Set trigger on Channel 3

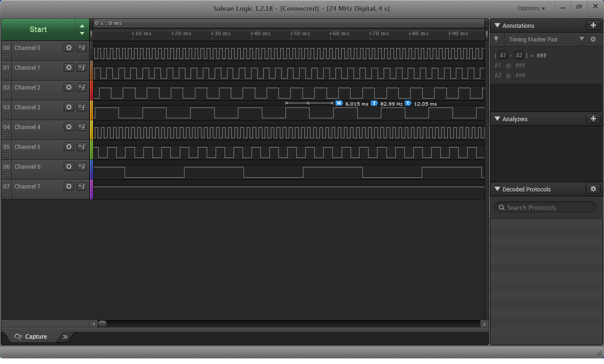click(82, 107)
